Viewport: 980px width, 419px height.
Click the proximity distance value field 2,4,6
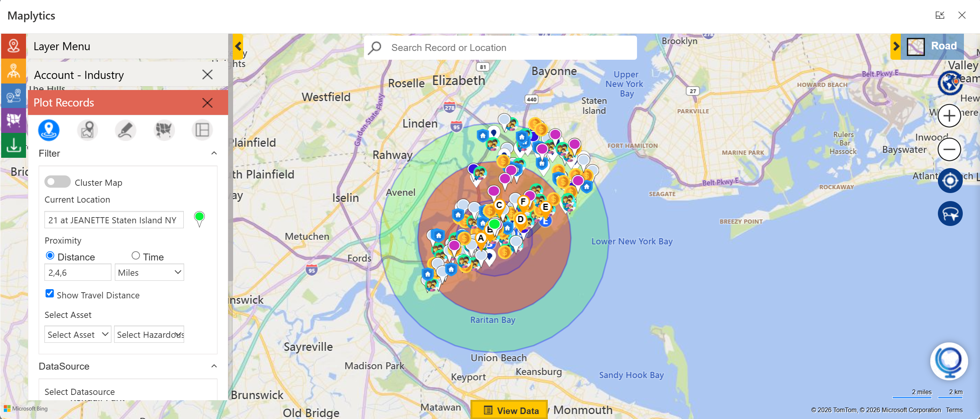(x=78, y=272)
